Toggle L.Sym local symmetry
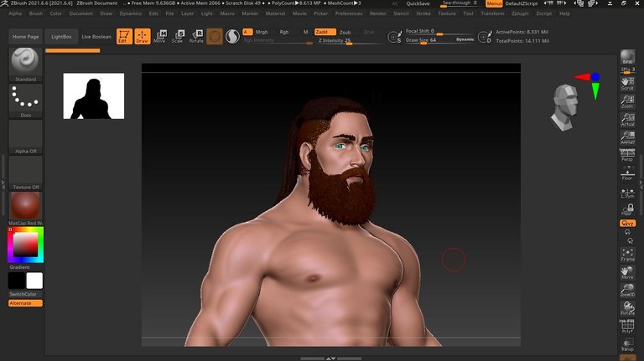 (627, 193)
